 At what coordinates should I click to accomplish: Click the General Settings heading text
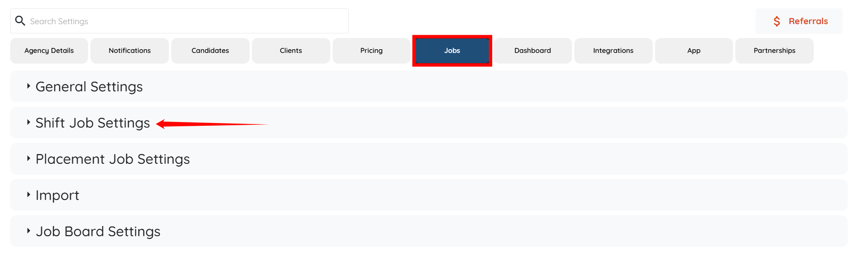[89, 87]
